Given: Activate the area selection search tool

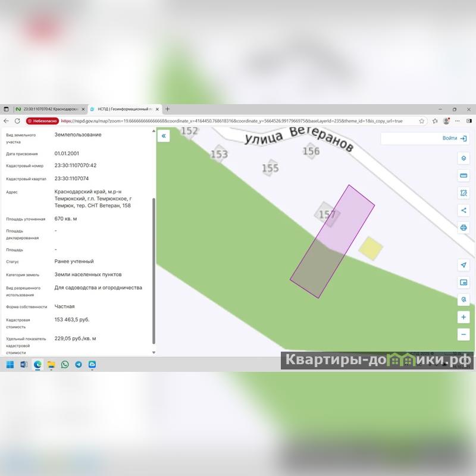Looking at the screenshot, I should [464, 193].
